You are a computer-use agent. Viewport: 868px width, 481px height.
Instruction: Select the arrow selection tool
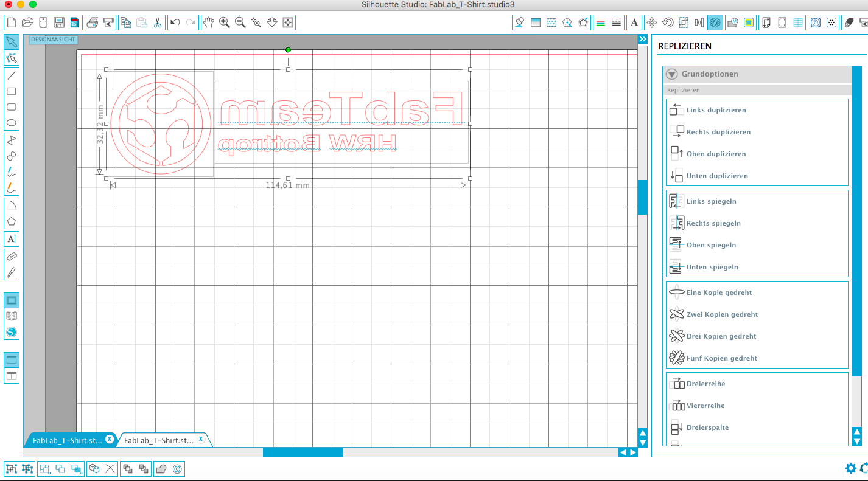coord(12,42)
